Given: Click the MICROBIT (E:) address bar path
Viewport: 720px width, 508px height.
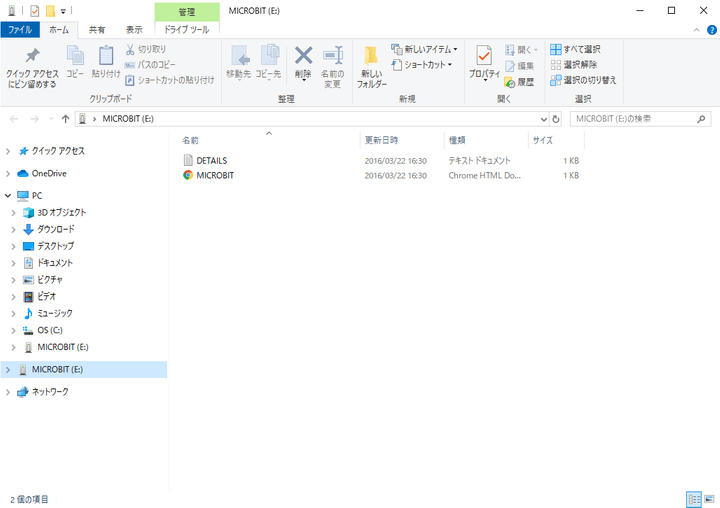Looking at the screenshot, I should click(x=128, y=119).
